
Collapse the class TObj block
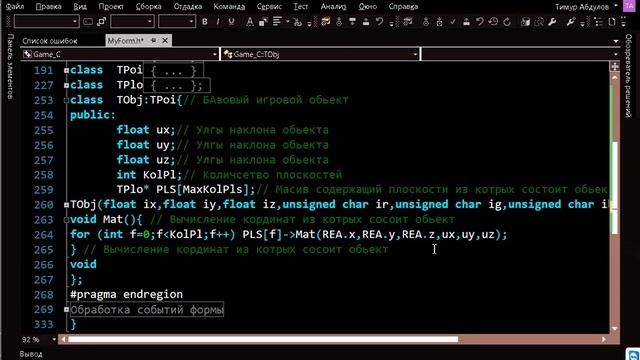(66, 100)
